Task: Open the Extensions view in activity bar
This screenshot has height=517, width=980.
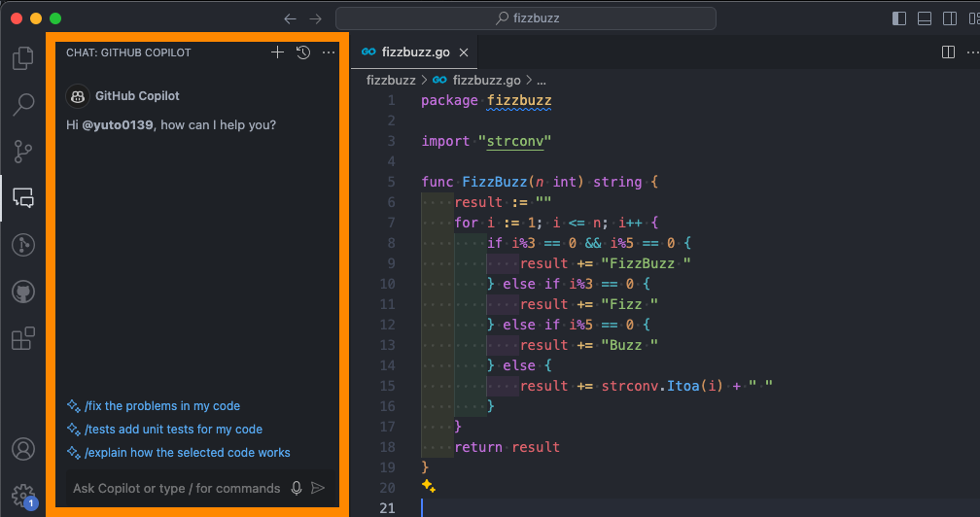Action: click(x=23, y=338)
